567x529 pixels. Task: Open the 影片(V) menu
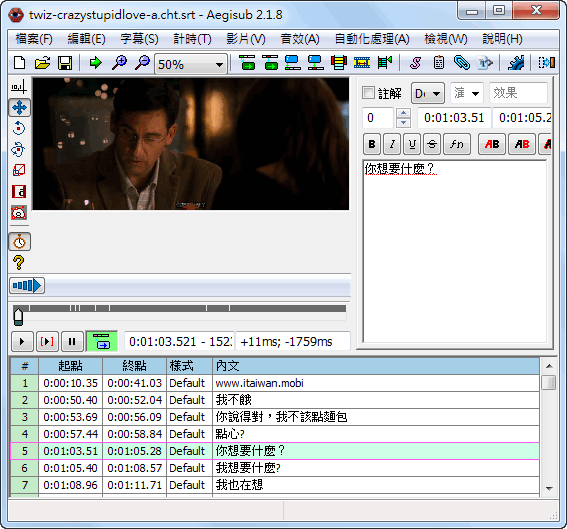point(246,39)
